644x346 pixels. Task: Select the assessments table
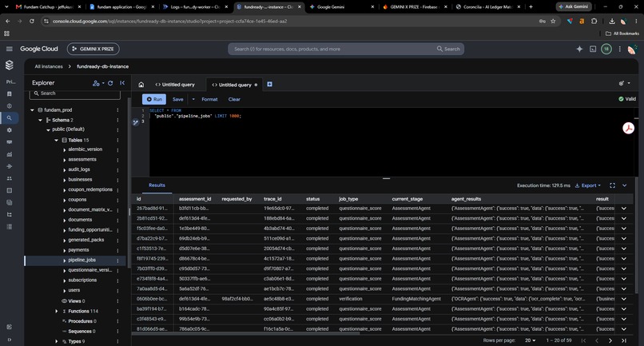click(82, 160)
